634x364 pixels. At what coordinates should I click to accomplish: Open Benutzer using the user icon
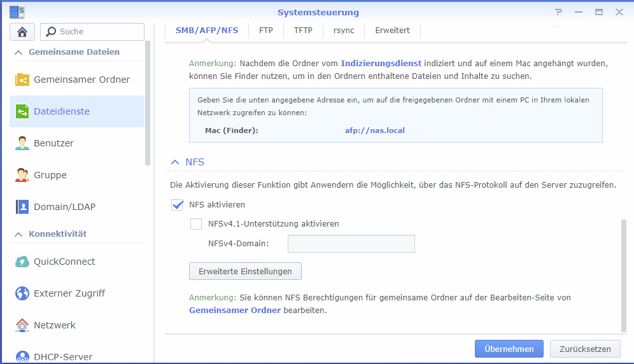coord(22,143)
